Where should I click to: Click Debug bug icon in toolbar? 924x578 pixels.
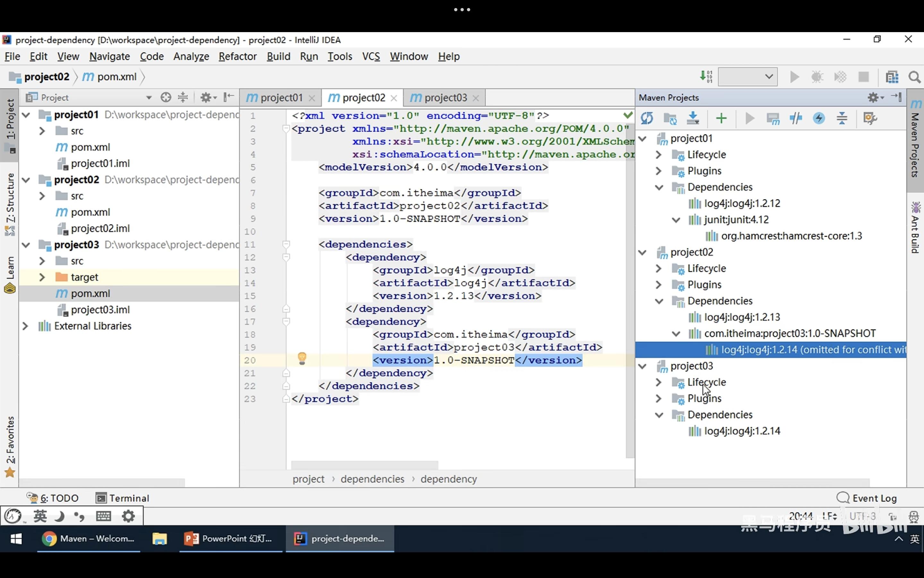817,77
